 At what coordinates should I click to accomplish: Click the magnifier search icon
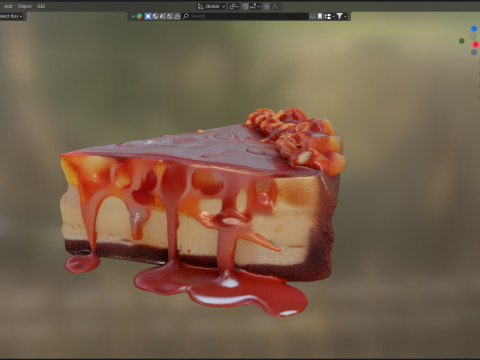[186, 16]
